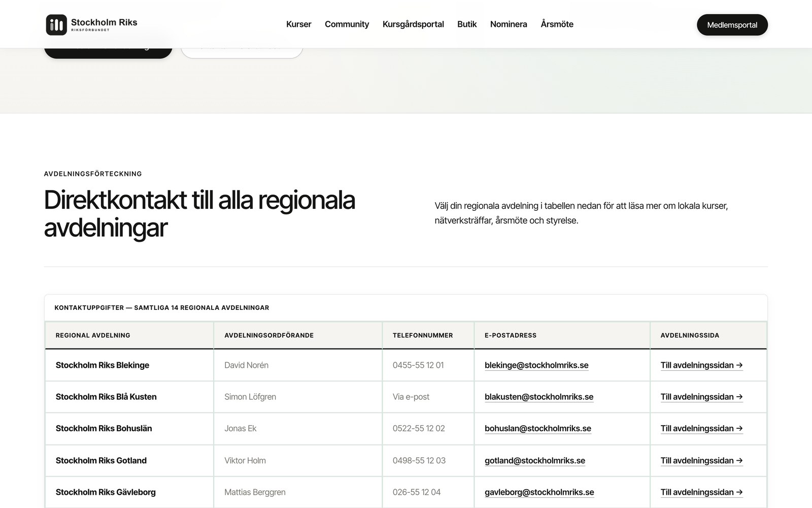Image resolution: width=812 pixels, height=508 pixels.
Task: Select the Jonas Ek cell
Action: [x=298, y=428]
